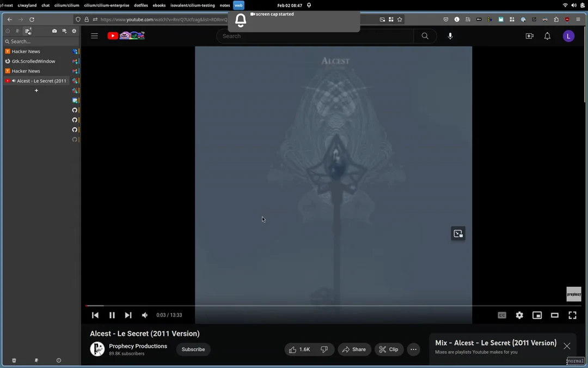
Task: Open the Share dialog for the video
Action: pyautogui.click(x=354, y=349)
